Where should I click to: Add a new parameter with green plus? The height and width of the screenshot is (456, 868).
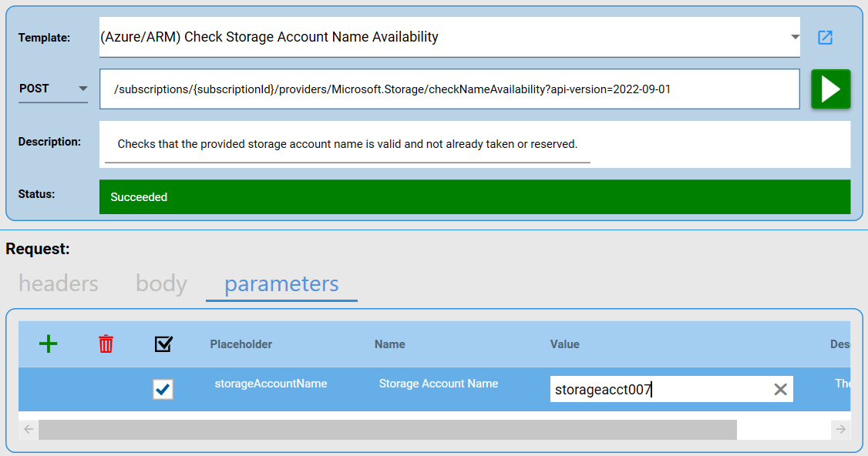click(x=49, y=344)
